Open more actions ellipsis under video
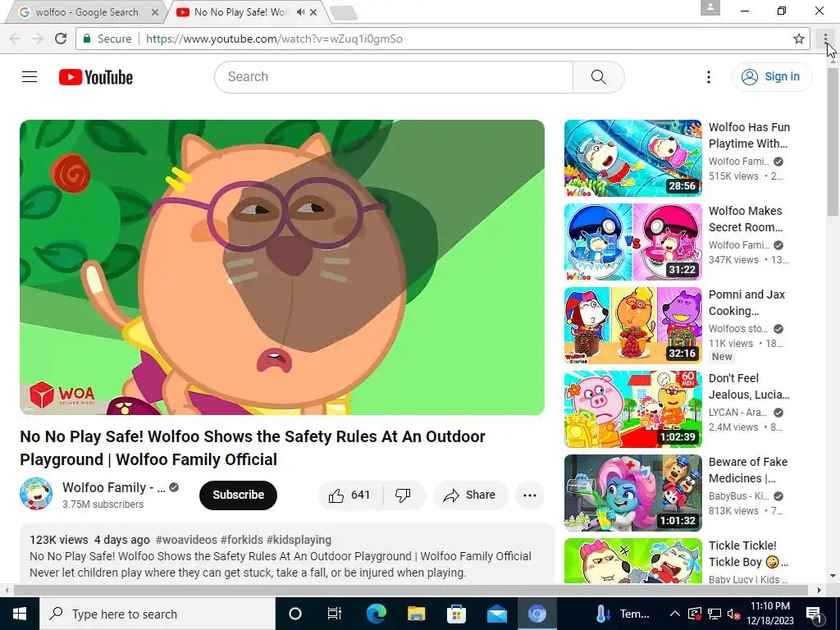840x630 pixels. (x=530, y=495)
